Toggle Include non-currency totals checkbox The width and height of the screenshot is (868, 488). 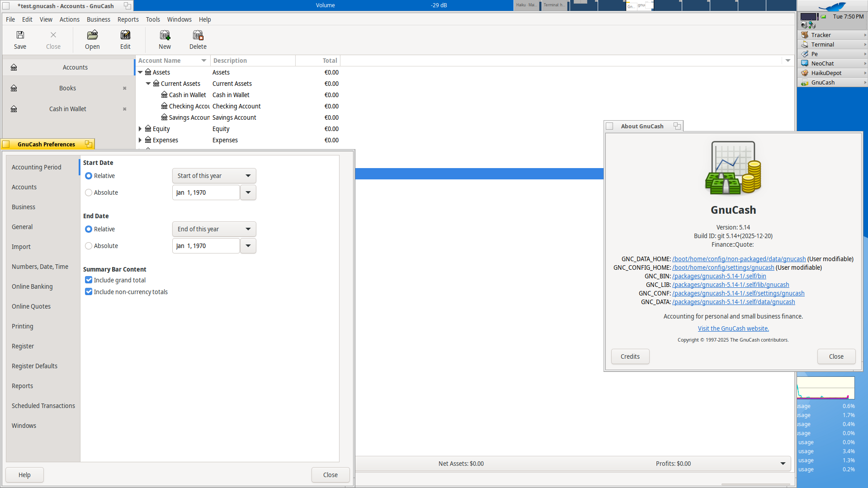click(89, 292)
